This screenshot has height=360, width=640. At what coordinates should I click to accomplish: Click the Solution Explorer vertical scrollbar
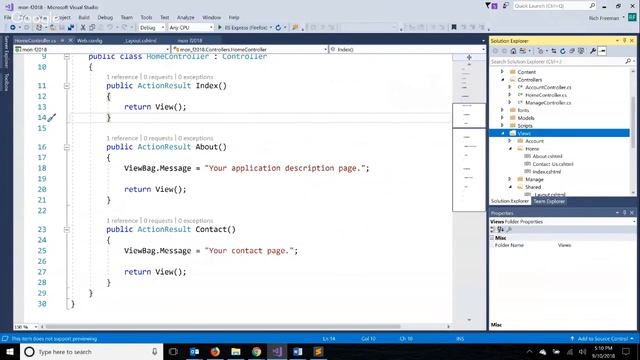point(633,122)
